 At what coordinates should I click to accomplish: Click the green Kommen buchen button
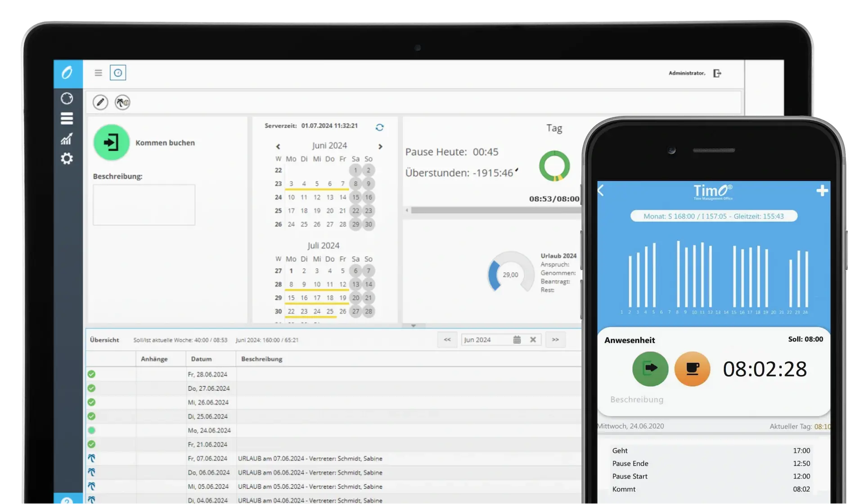click(x=111, y=143)
